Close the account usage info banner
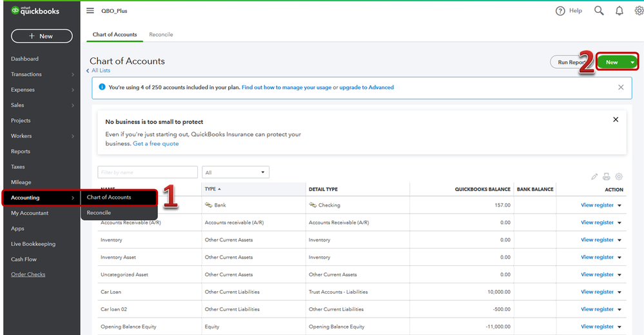This screenshot has height=335, width=644. [621, 87]
